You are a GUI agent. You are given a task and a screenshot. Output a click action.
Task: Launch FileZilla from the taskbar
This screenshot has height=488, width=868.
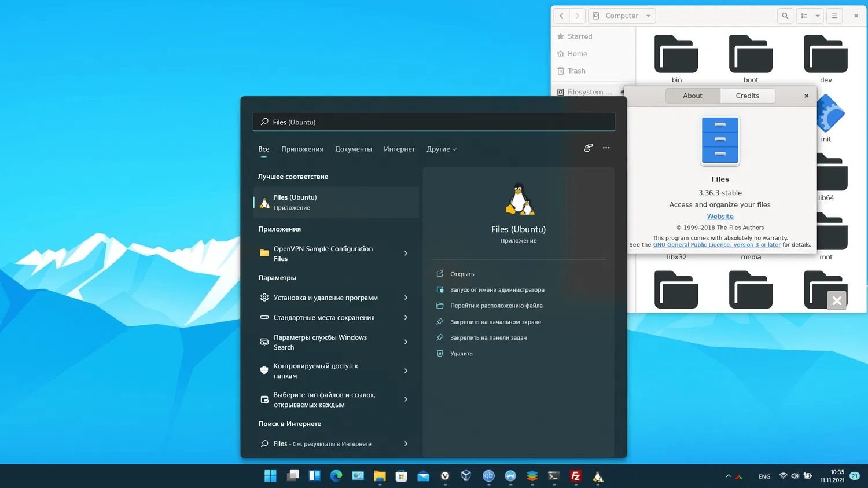click(576, 476)
